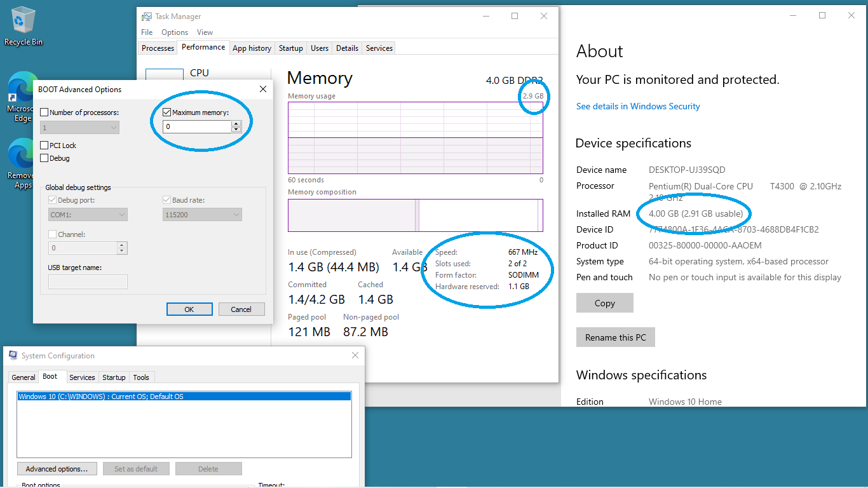
Task: Switch to the App history tab
Action: (x=252, y=48)
